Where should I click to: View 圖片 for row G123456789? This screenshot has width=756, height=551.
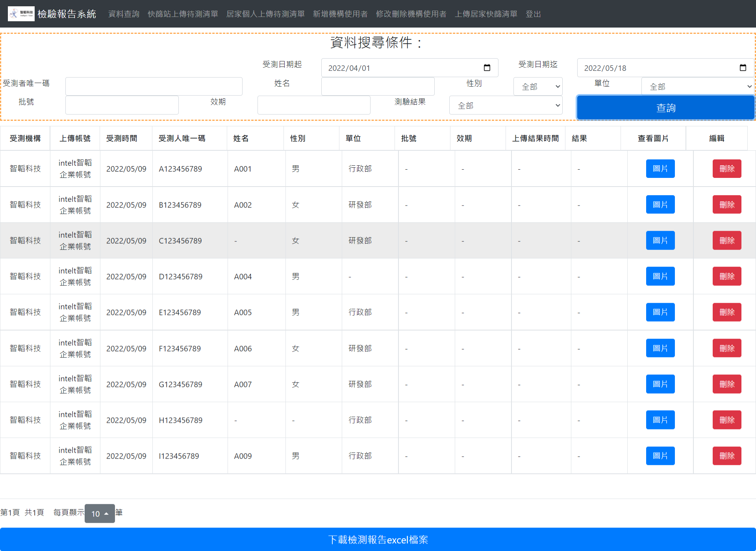click(660, 384)
